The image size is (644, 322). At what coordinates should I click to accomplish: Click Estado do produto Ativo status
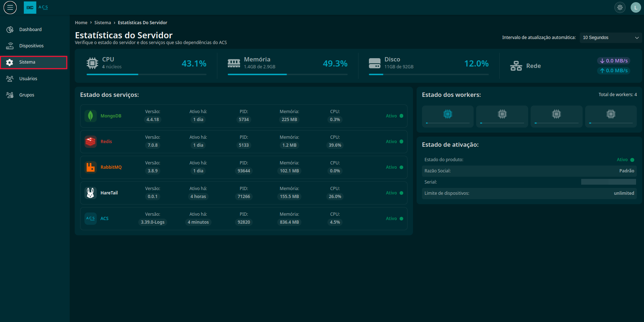[625, 160]
